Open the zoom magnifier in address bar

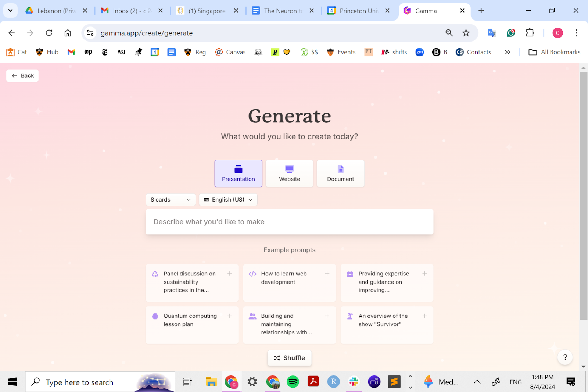pos(449,33)
